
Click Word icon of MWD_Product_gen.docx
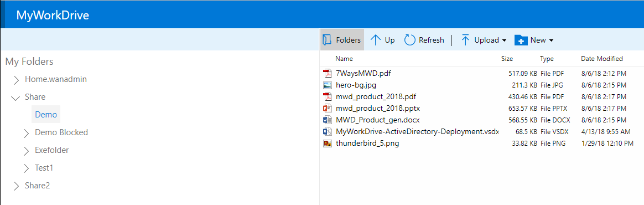(x=328, y=120)
